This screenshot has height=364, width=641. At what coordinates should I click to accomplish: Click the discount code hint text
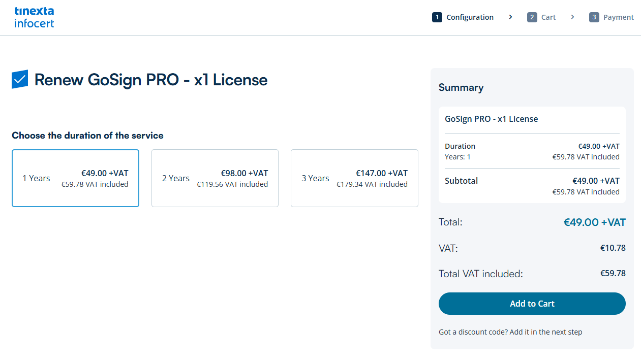pyautogui.click(x=510, y=332)
